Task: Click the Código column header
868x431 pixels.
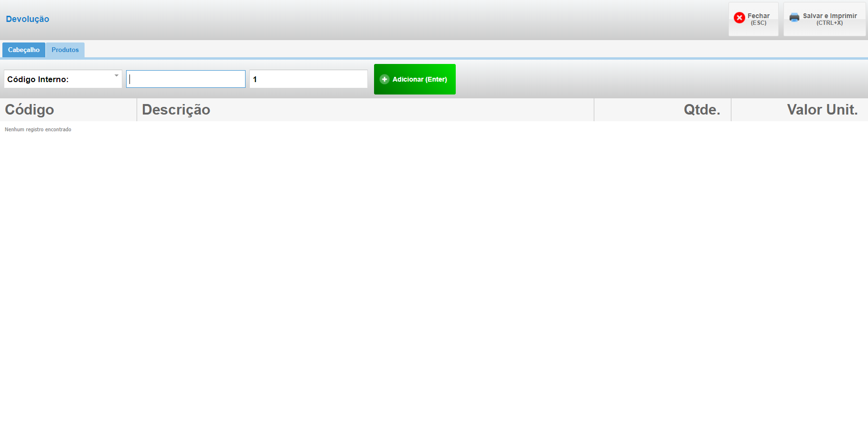Action: coord(68,110)
